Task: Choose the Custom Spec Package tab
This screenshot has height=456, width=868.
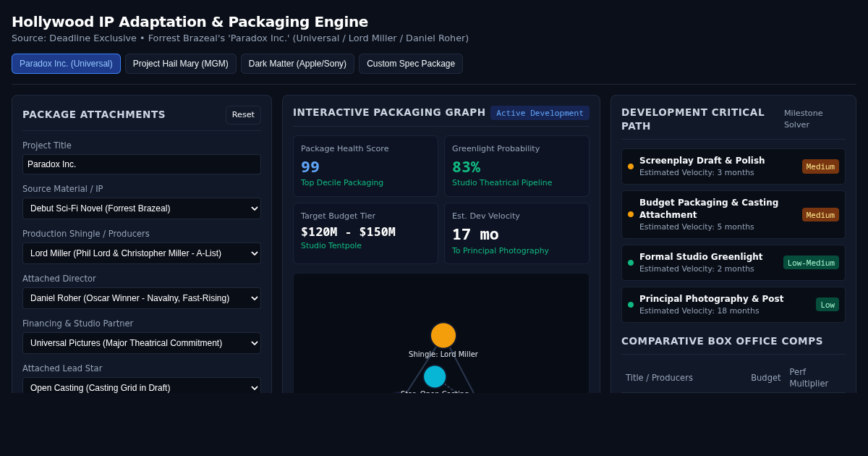Action: (x=411, y=64)
